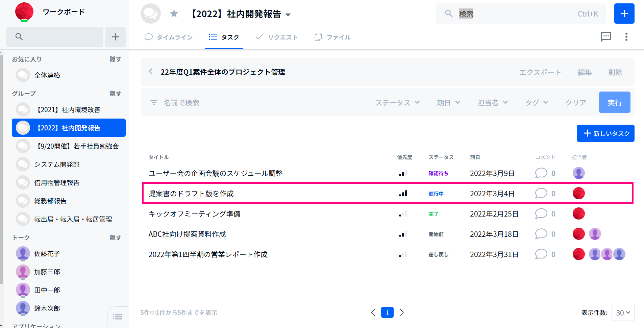
Task: Open the 担当者 filter dropdown
Action: pyautogui.click(x=493, y=102)
